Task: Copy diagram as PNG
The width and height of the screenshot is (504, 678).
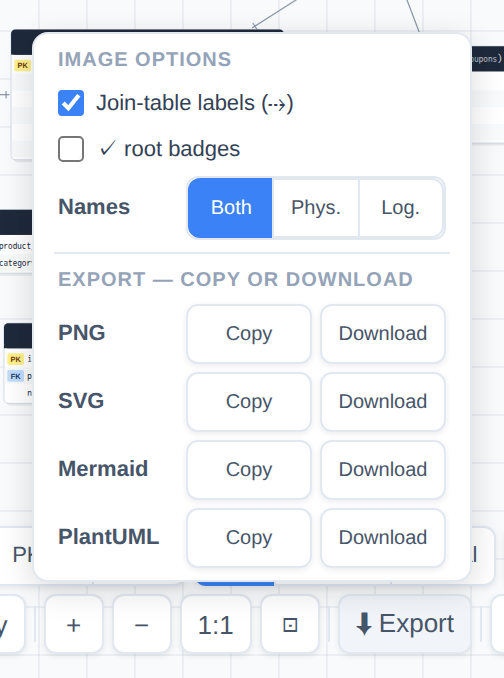Action: click(x=249, y=334)
